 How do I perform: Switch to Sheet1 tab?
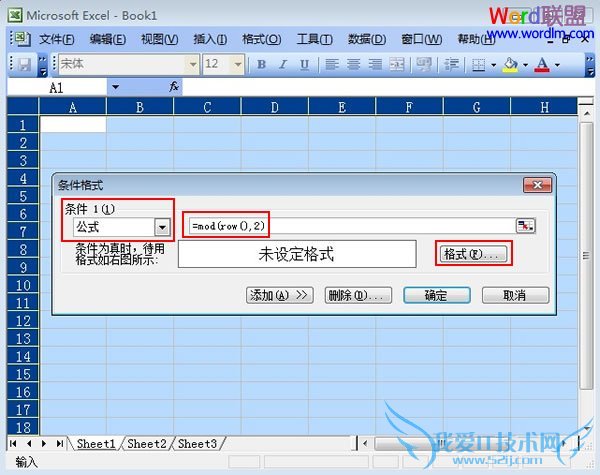[x=96, y=444]
